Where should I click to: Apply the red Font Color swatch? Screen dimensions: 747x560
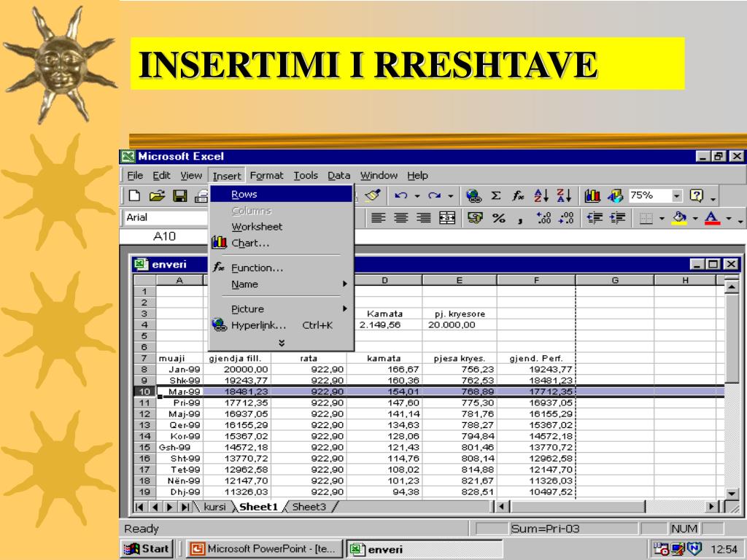tap(712, 218)
